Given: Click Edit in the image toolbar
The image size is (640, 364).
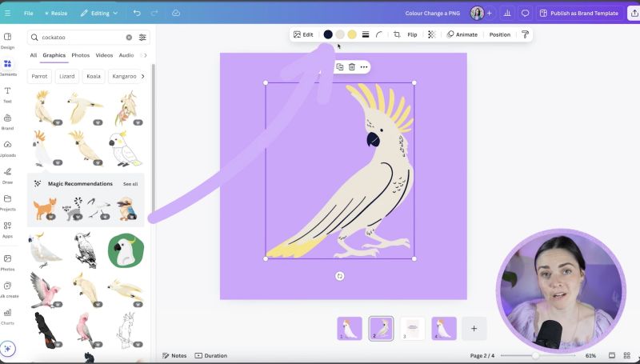Looking at the screenshot, I should 303,34.
